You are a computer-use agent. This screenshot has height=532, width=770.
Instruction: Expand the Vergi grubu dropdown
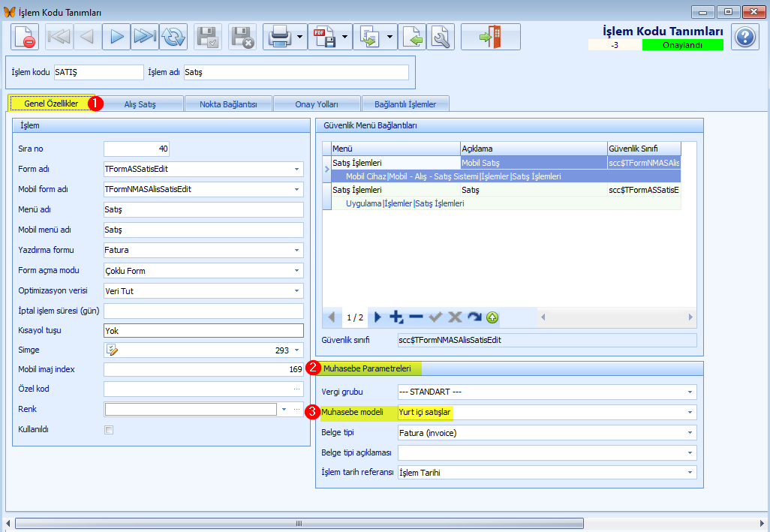(690, 392)
